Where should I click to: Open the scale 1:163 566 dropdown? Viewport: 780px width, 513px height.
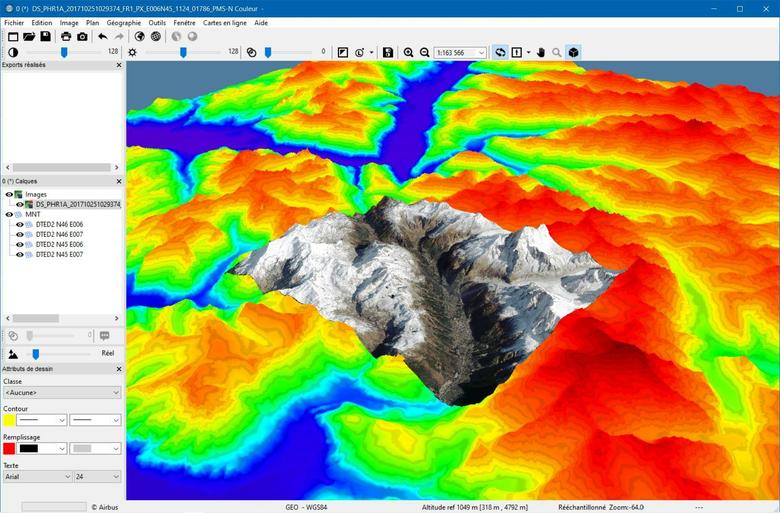click(481, 53)
